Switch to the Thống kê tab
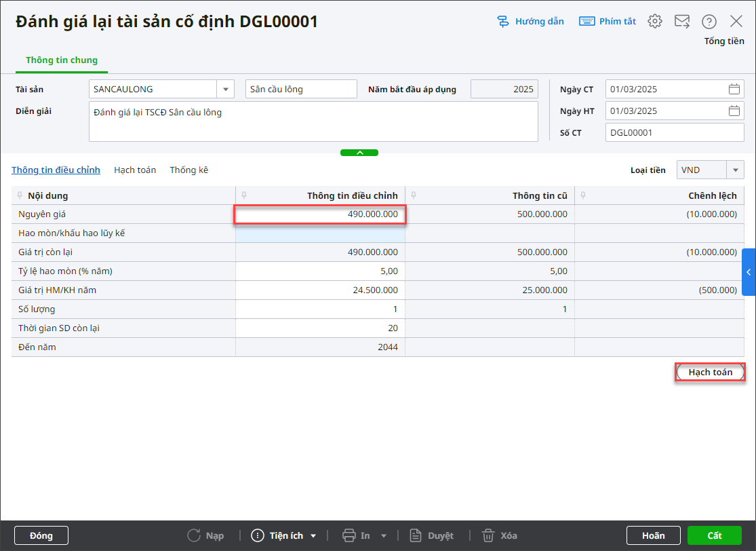 click(x=188, y=170)
